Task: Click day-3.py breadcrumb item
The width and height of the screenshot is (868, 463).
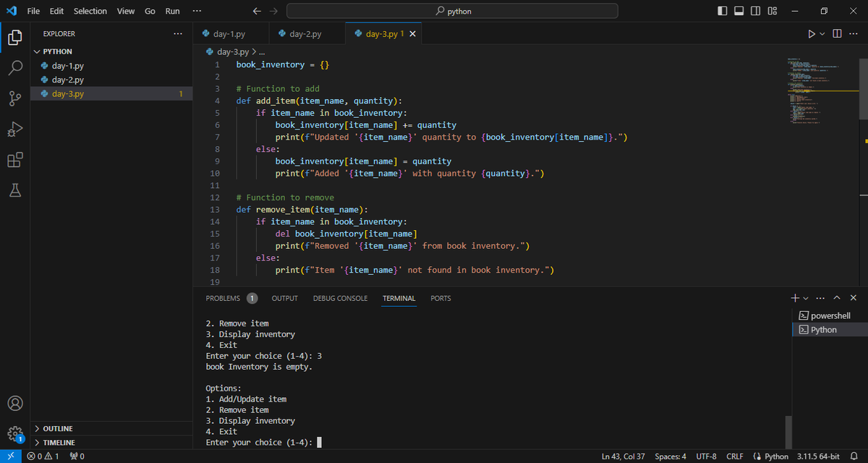Action: 227,52
